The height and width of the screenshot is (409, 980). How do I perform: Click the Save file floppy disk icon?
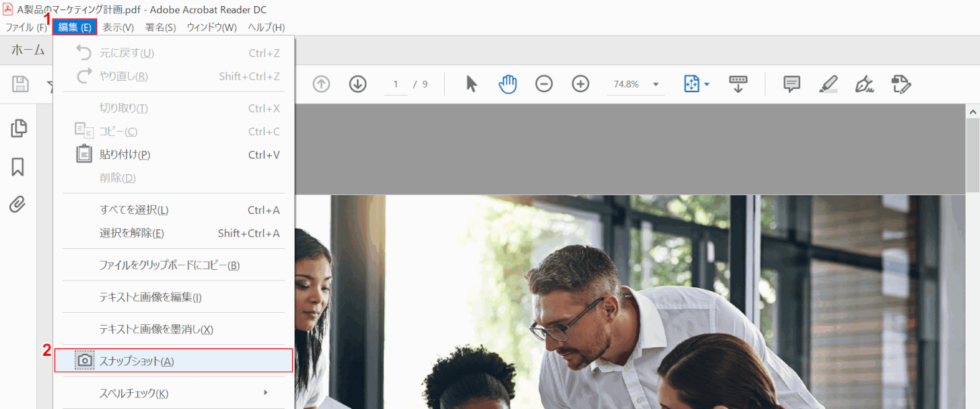[x=20, y=84]
